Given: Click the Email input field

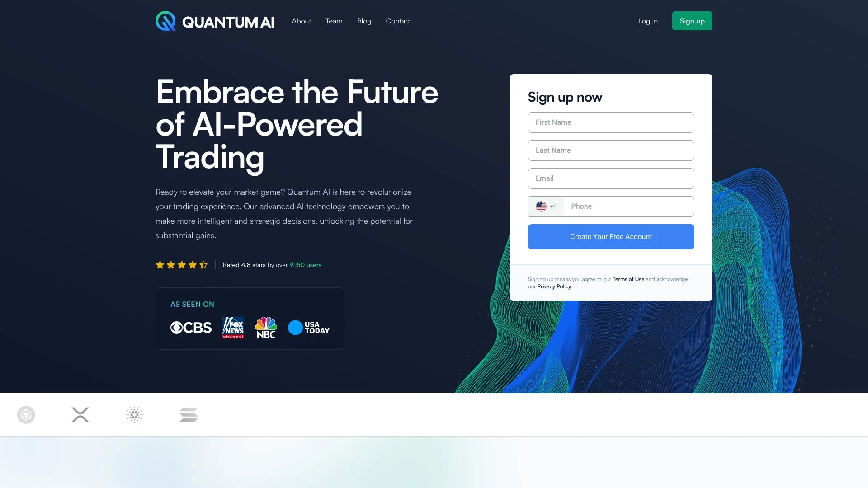Looking at the screenshot, I should (611, 178).
